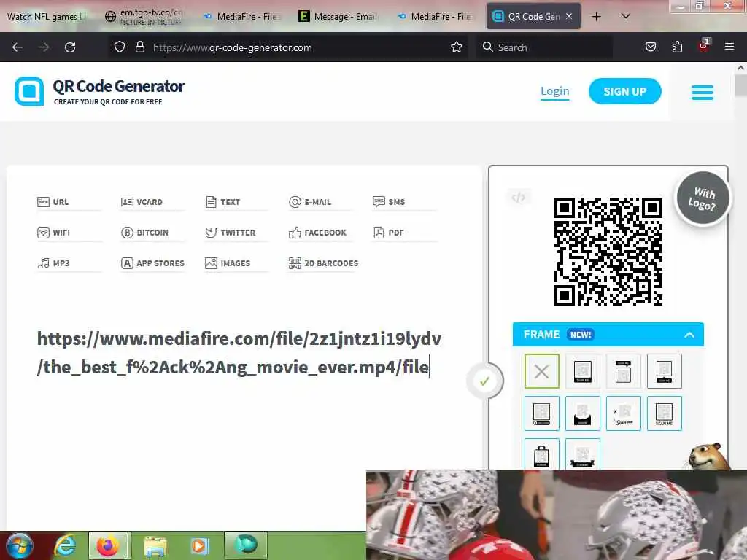Open Windows Media Player from taskbar
Viewport: 747px width, 560px height.
[x=199, y=546]
